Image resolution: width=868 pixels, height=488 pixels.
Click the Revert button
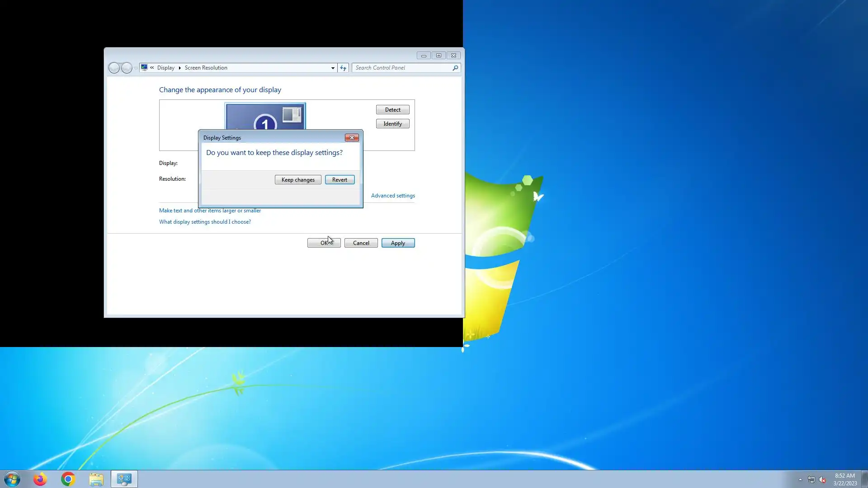click(340, 180)
